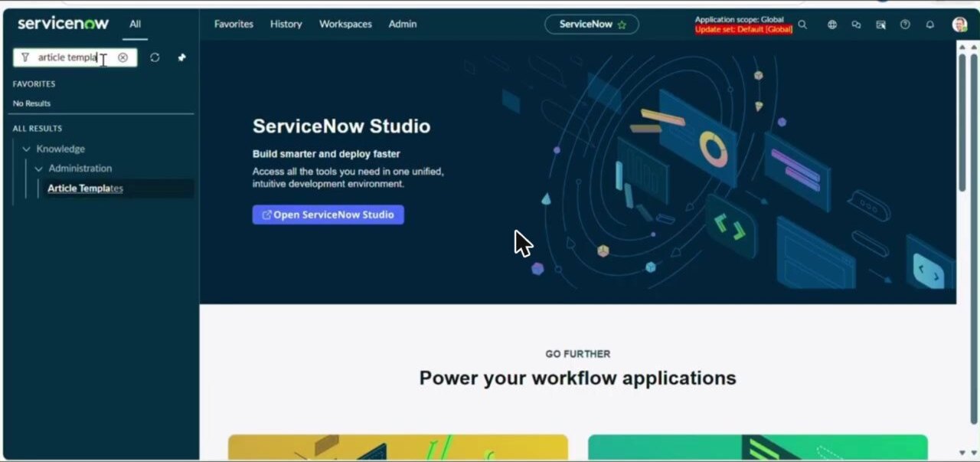Click the scroll up arrow of the page

click(962, 46)
